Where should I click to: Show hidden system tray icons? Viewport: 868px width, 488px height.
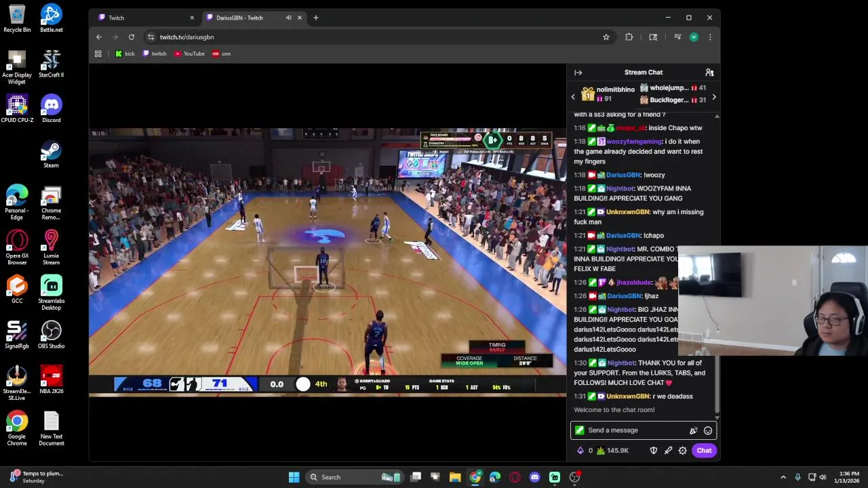point(783,477)
